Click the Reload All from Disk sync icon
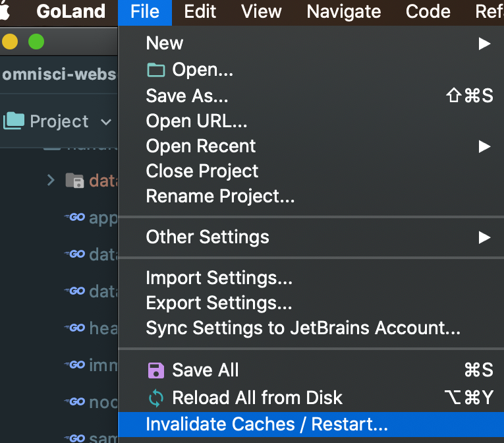Viewport: 504px width, 443px height. pyautogui.click(x=156, y=398)
